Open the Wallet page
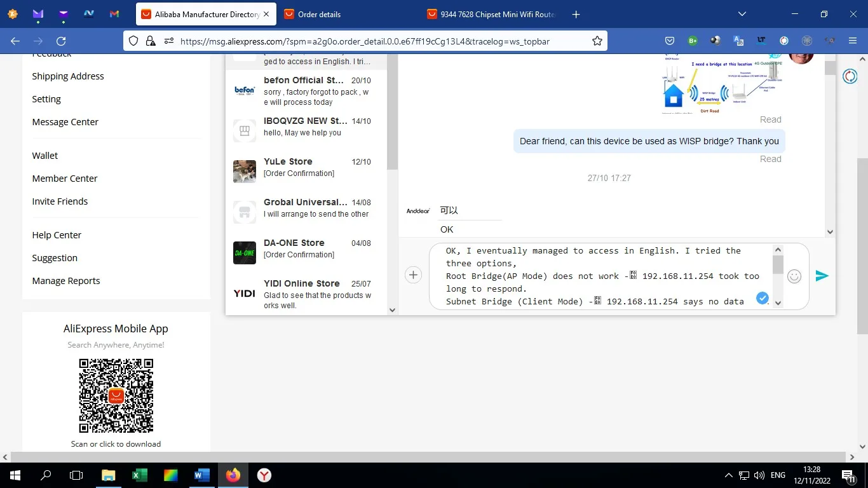 (x=45, y=156)
